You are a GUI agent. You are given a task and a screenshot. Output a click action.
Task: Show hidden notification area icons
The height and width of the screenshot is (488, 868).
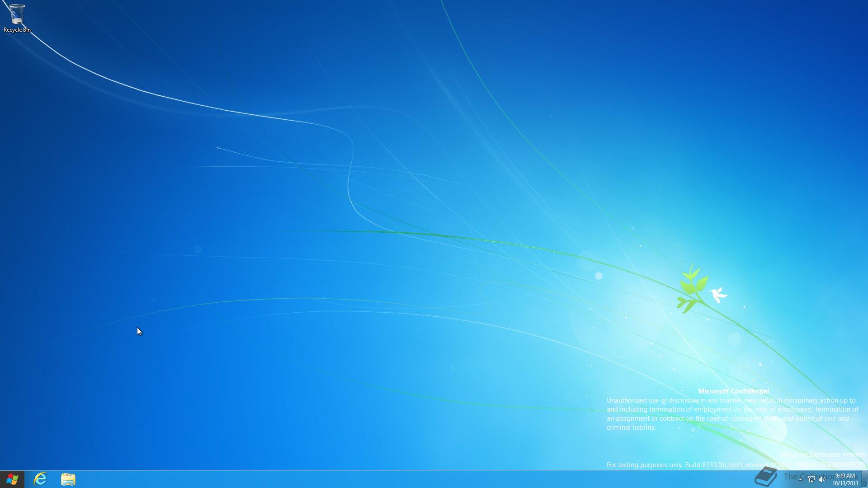click(x=801, y=479)
